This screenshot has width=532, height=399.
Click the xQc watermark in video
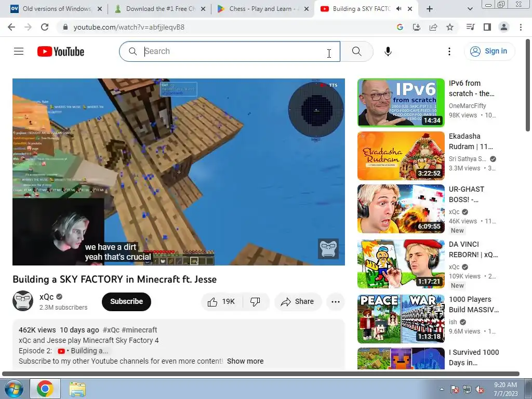328,249
